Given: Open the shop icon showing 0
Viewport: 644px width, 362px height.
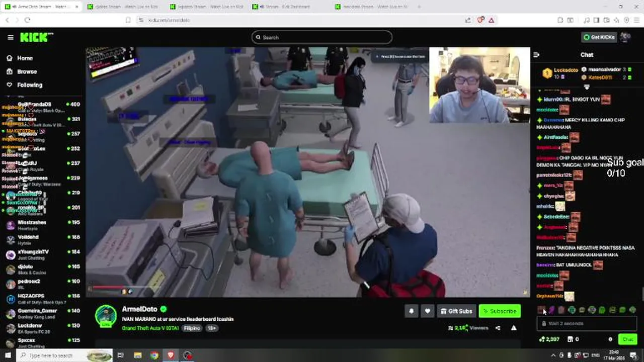Looking at the screenshot, I should tap(573, 339).
